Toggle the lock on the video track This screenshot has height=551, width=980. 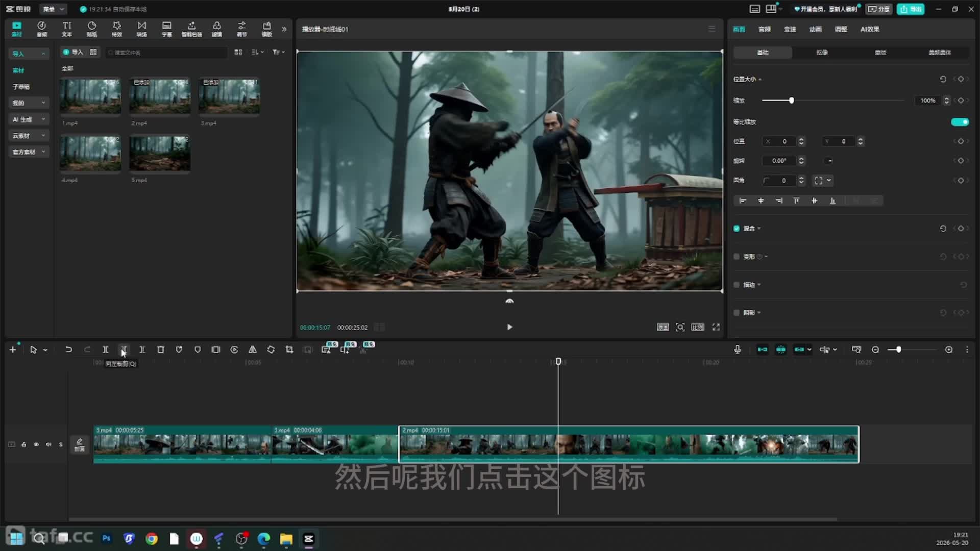24,444
